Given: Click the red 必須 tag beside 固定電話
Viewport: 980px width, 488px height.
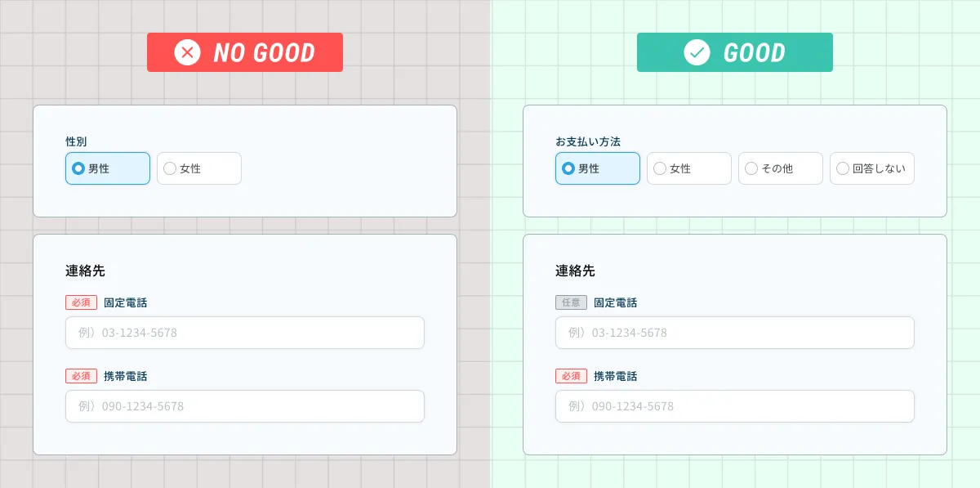Looking at the screenshot, I should tap(81, 302).
